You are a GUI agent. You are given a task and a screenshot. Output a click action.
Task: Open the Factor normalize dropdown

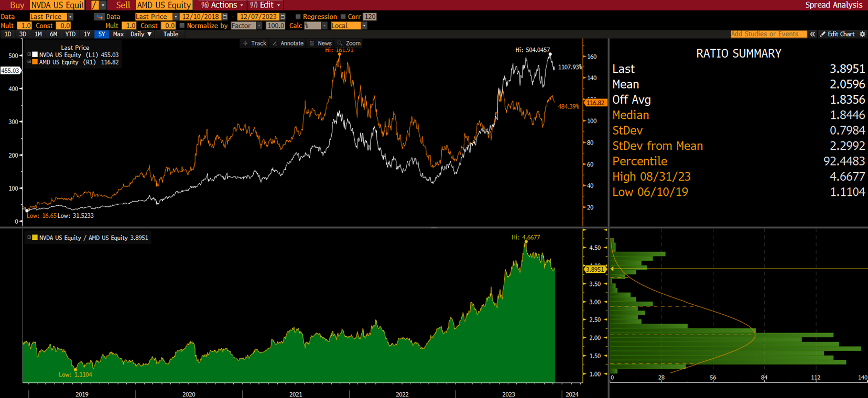point(259,26)
